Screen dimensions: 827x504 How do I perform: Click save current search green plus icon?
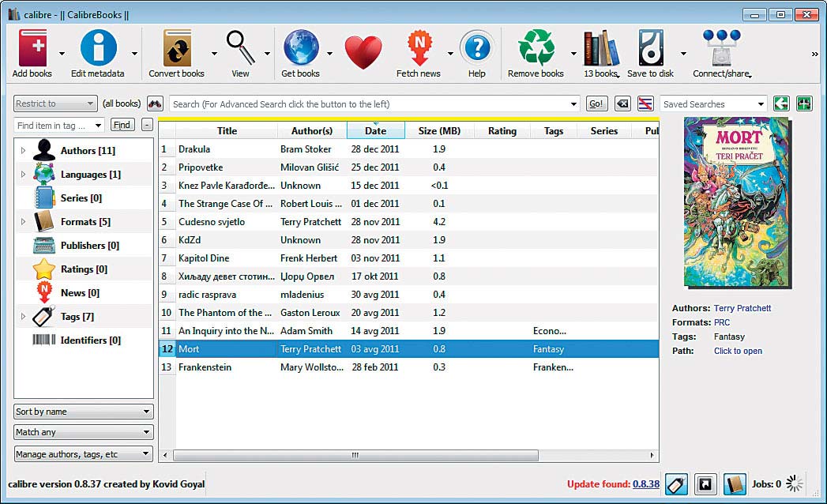point(804,103)
